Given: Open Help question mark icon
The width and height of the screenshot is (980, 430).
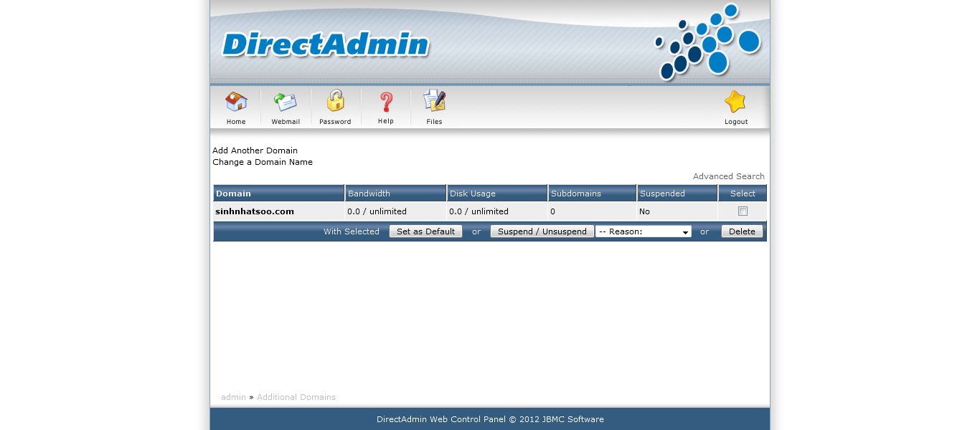Looking at the screenshot, I should point(386,102).
